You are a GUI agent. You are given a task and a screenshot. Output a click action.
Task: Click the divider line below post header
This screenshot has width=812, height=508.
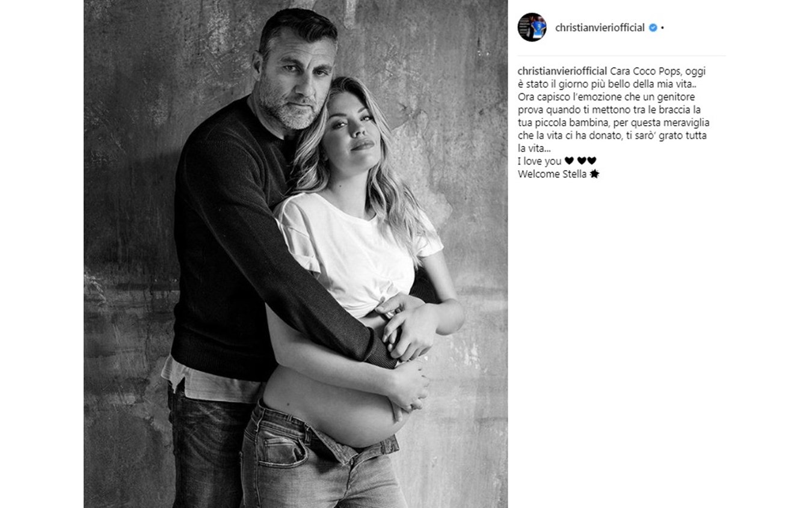621,56
